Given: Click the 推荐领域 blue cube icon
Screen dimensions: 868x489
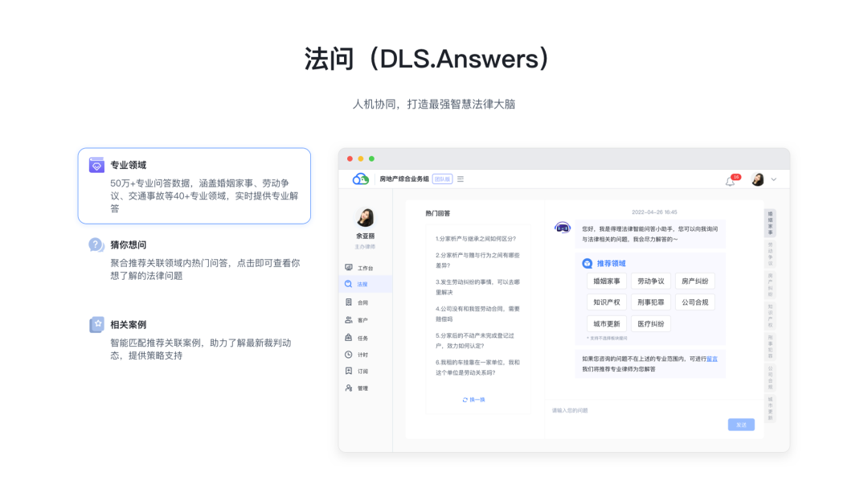Looking at the screenshot, I should coord(588,264).
